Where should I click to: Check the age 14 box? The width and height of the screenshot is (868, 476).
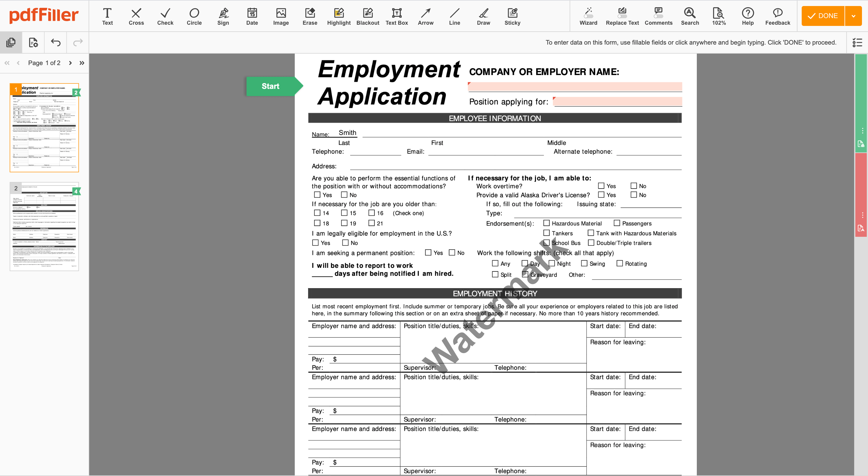tap(317, 213)
